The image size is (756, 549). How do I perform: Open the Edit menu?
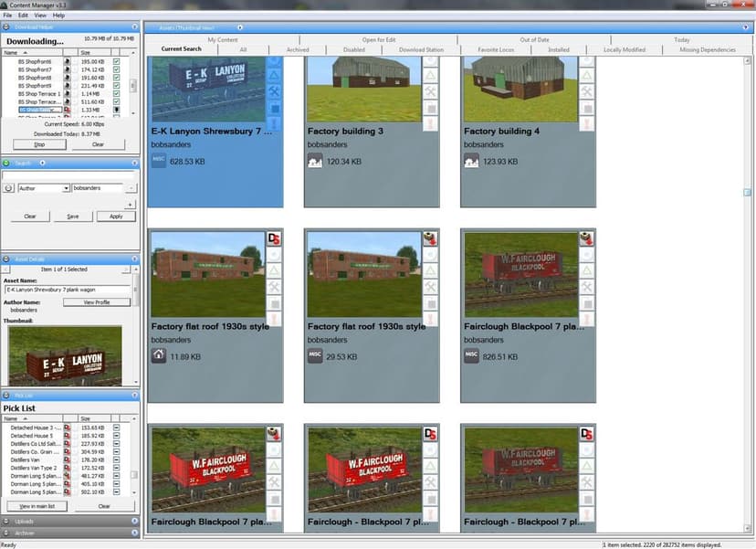point(23,16)
